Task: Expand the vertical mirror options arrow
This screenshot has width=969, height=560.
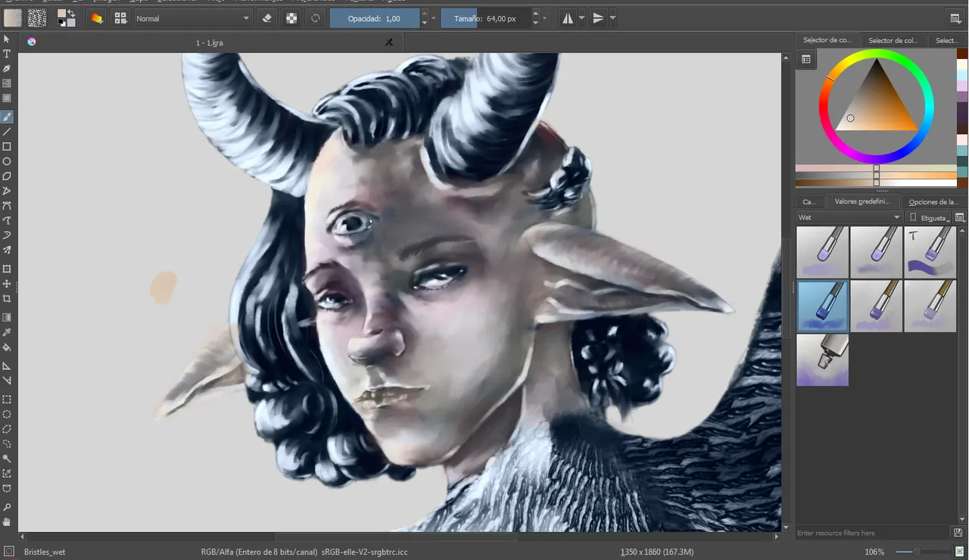Action: (x=612, y=18)
